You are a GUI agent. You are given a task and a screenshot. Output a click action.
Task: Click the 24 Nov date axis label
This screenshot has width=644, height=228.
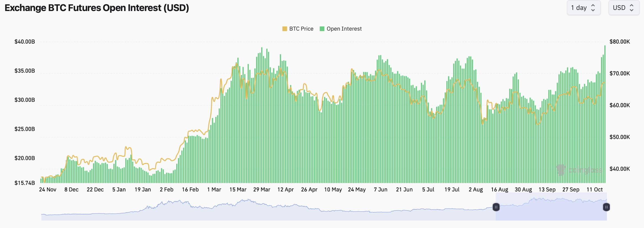[x=48, y=190]
